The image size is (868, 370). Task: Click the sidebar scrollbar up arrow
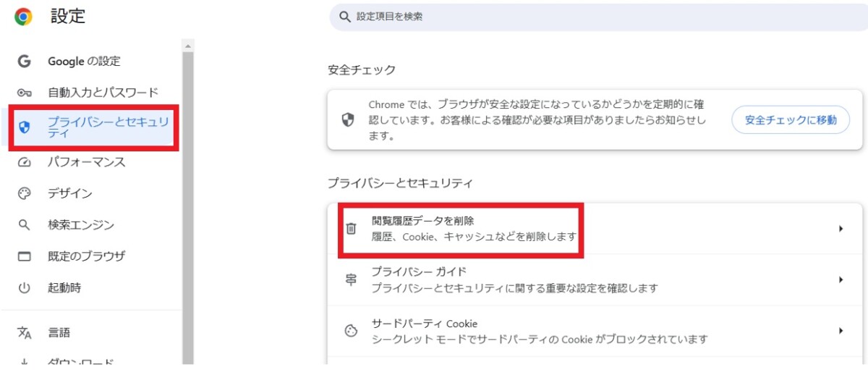(x=188, y=46)
